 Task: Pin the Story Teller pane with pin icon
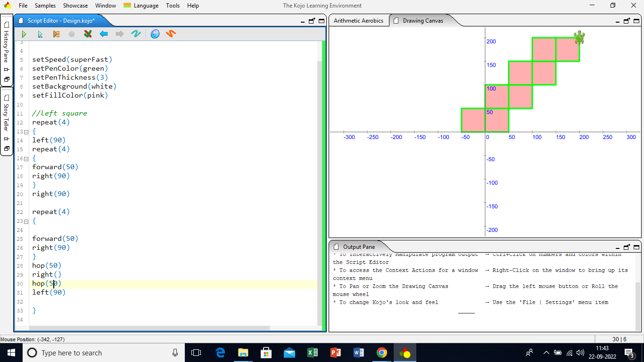(x=7, y=139)
